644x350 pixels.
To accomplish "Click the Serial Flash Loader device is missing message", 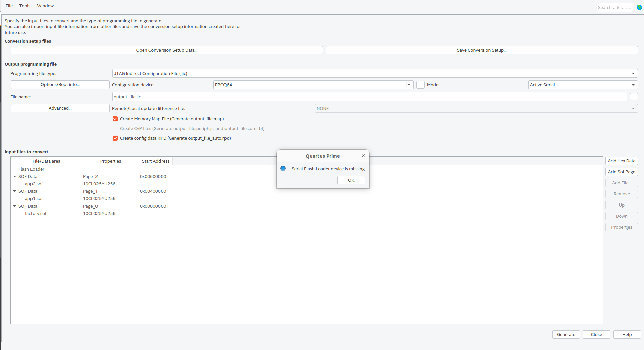I will [x=328, y=169].
